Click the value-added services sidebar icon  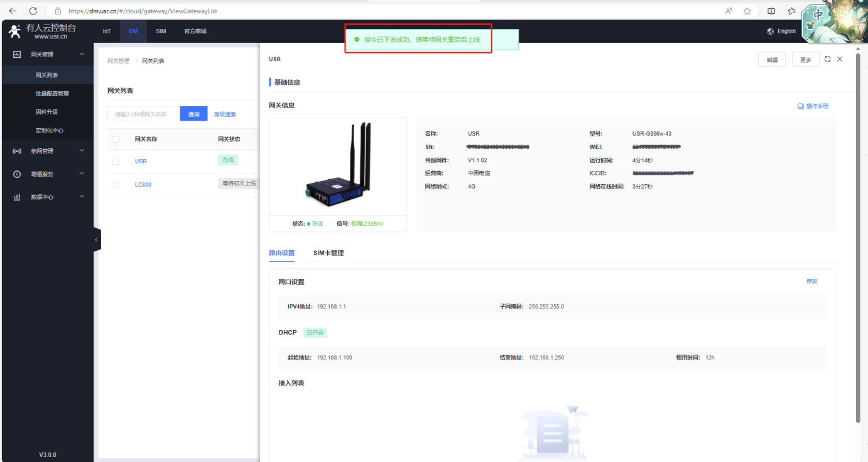(17, 174)
